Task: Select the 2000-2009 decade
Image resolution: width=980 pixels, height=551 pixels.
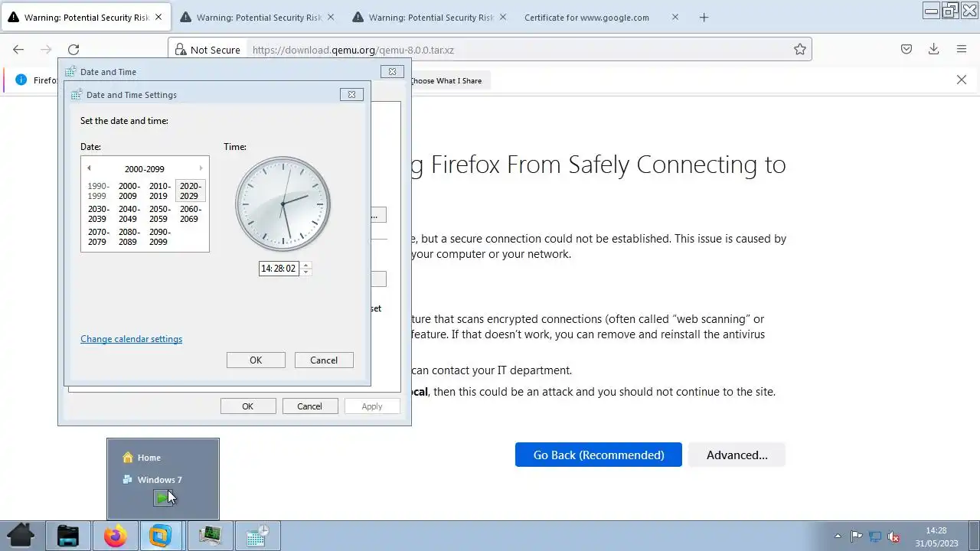Action: [129, 191]
